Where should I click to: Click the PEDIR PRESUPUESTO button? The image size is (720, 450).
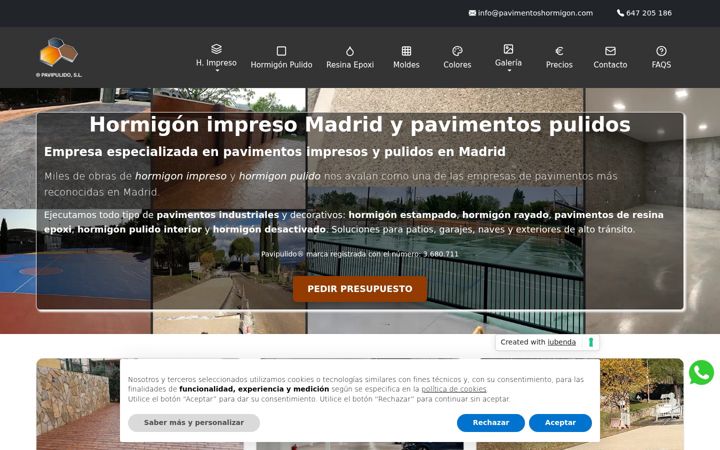point(360,289)
